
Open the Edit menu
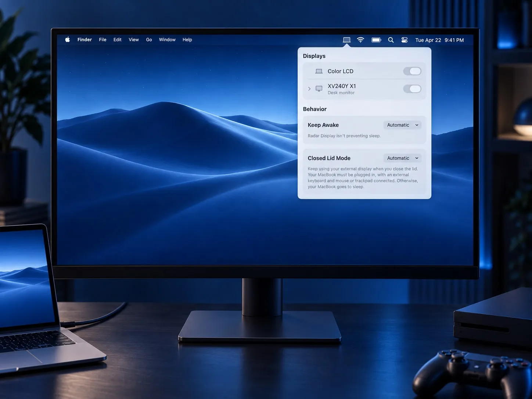[x=118, y=40]
